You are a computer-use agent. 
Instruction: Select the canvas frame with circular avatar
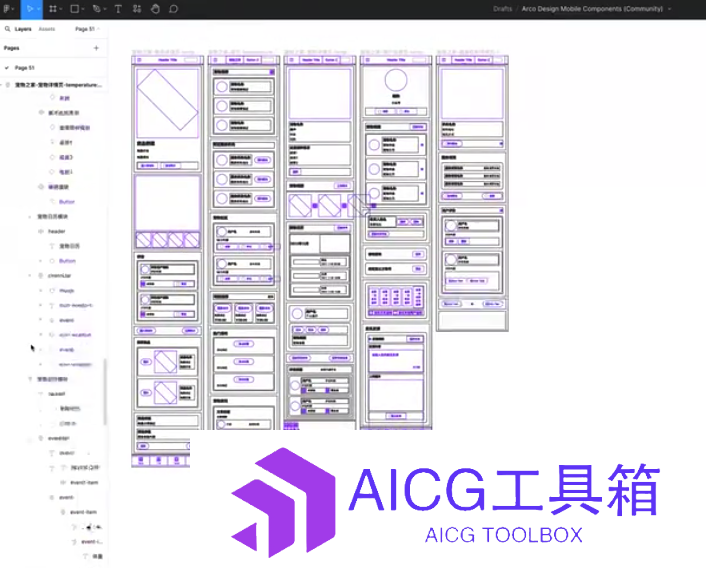[x=396, y=242]
